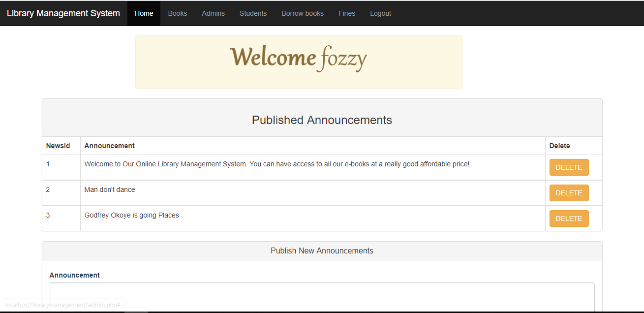Open announcement with NewsId 1

tap(48, 164)
